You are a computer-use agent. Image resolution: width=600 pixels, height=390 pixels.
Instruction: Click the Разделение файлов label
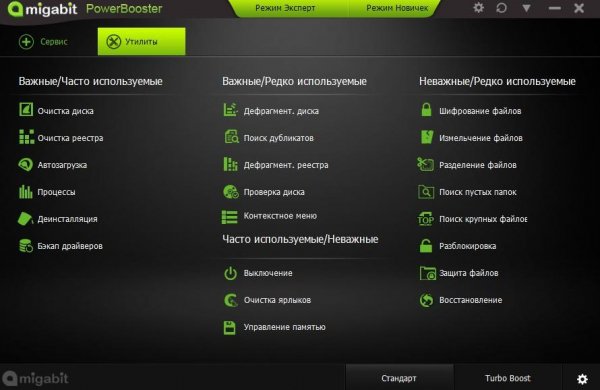click(478, 165)
